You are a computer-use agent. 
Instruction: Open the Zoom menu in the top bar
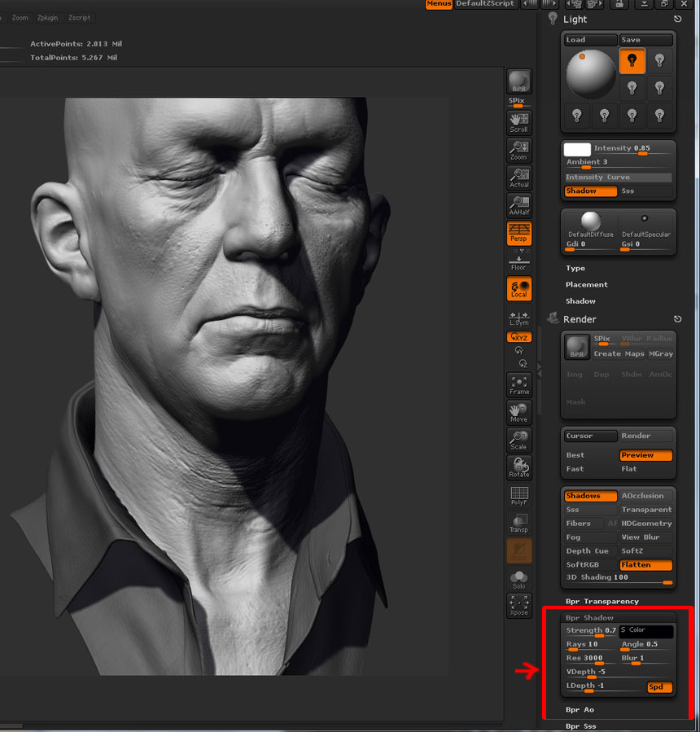(x=20, y=18)
